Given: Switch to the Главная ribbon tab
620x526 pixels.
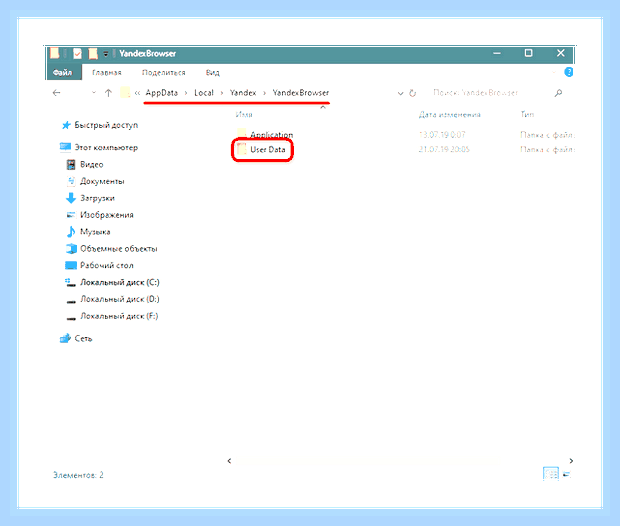Looking at the screenshot, I should tap(107, 73).
